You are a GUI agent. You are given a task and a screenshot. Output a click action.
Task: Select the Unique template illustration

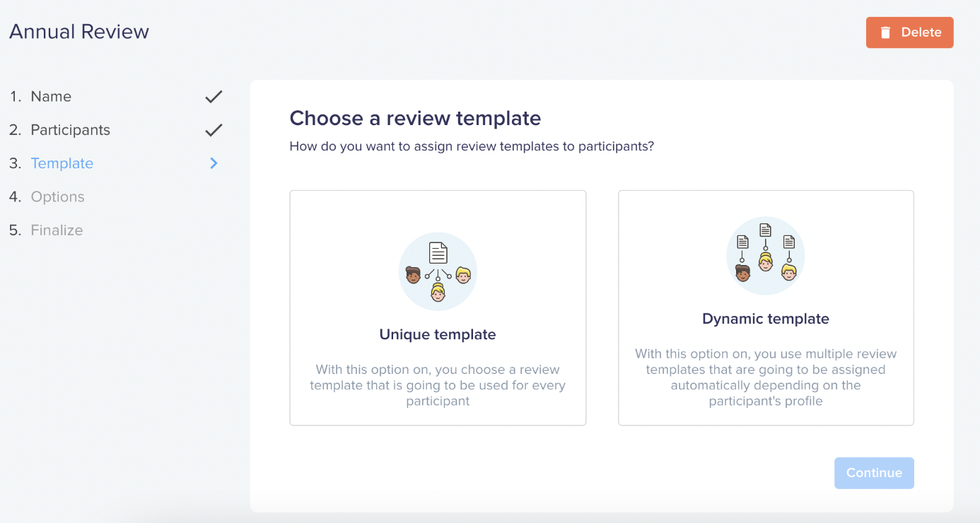438,272
